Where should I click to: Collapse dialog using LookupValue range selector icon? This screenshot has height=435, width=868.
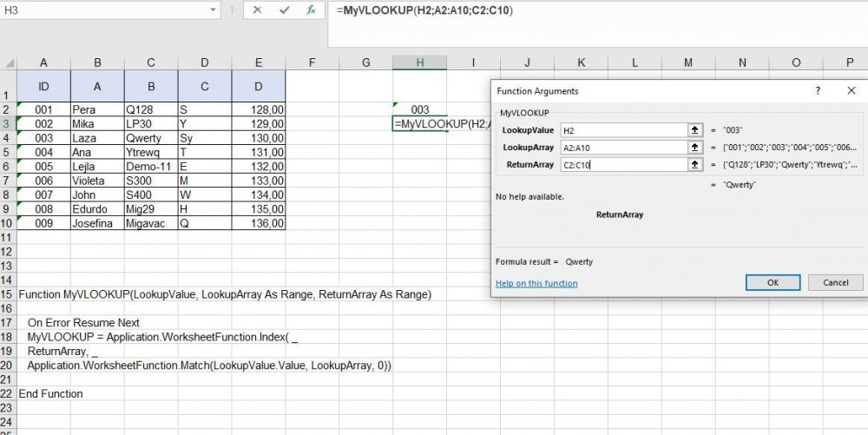(x=694, y=130)
